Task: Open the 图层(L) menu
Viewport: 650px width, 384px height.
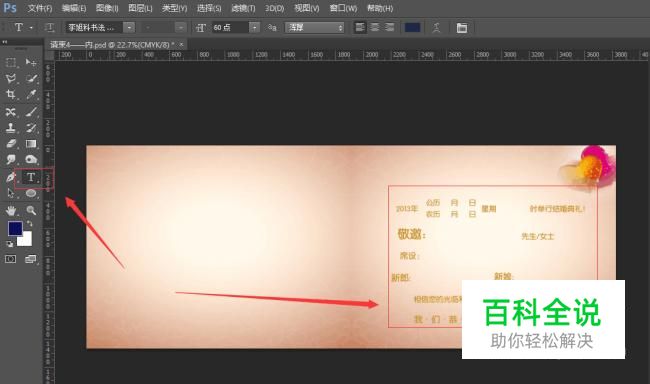Action: pyautogui.click(x=140, y=8)
